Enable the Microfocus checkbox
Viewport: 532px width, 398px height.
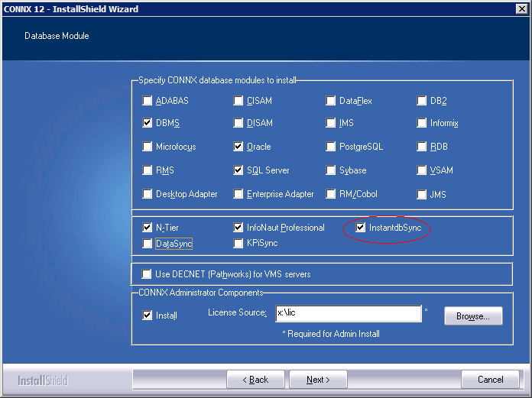pyautogui.click(x=147, y=147)
